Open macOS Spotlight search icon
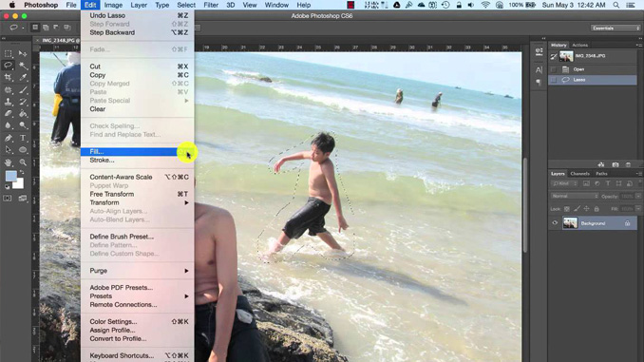Image resolution: width=644 pixels, height=362 pixels. click(x=616, y=5)
